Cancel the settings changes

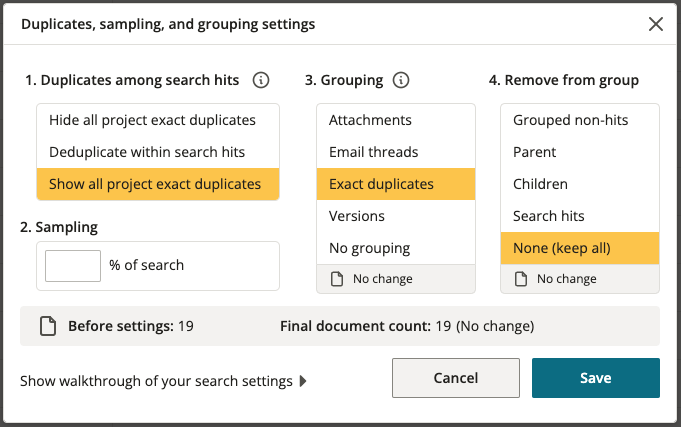(456, 378)
